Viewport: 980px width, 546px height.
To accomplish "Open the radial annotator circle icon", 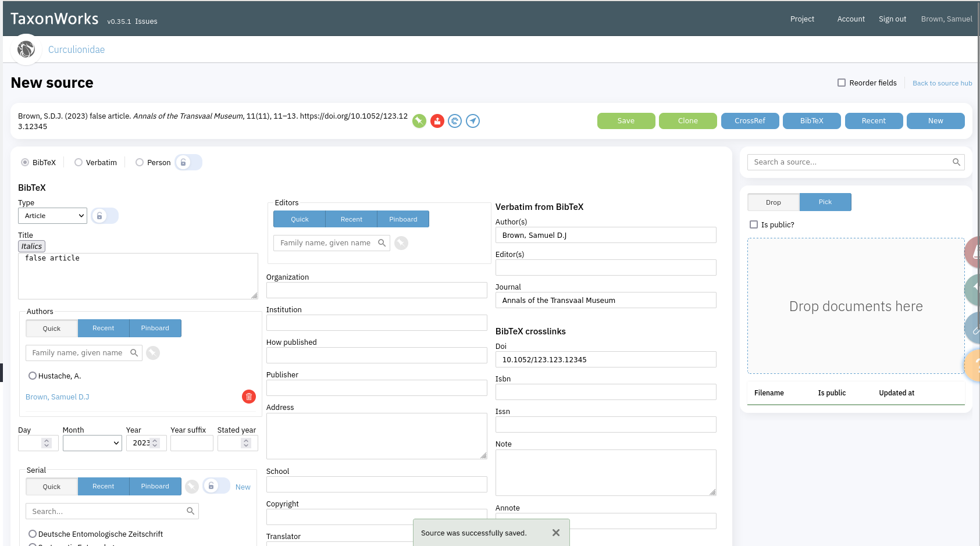I will tap(455, 121).
